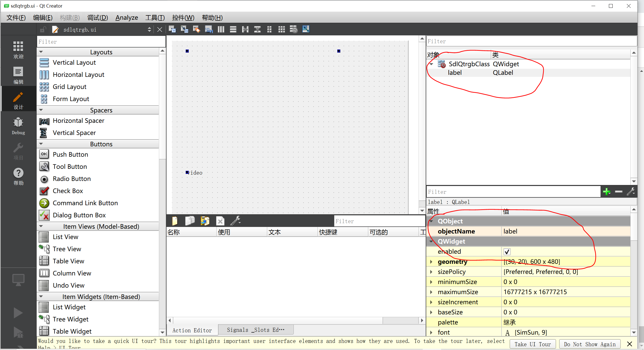The image size is (644, 350).
Task: Click the widget box Filter field
Action: tap(101, 42)
